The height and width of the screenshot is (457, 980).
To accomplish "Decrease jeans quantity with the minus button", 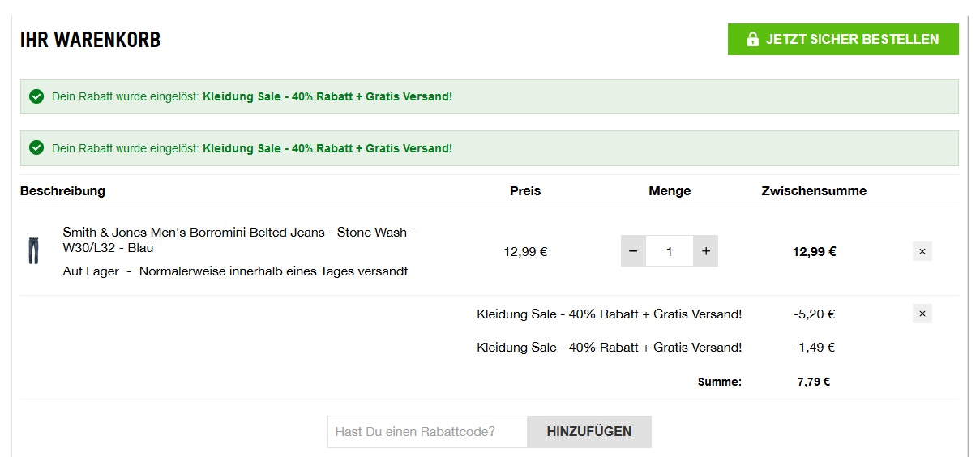I will (x=633, y=251).
